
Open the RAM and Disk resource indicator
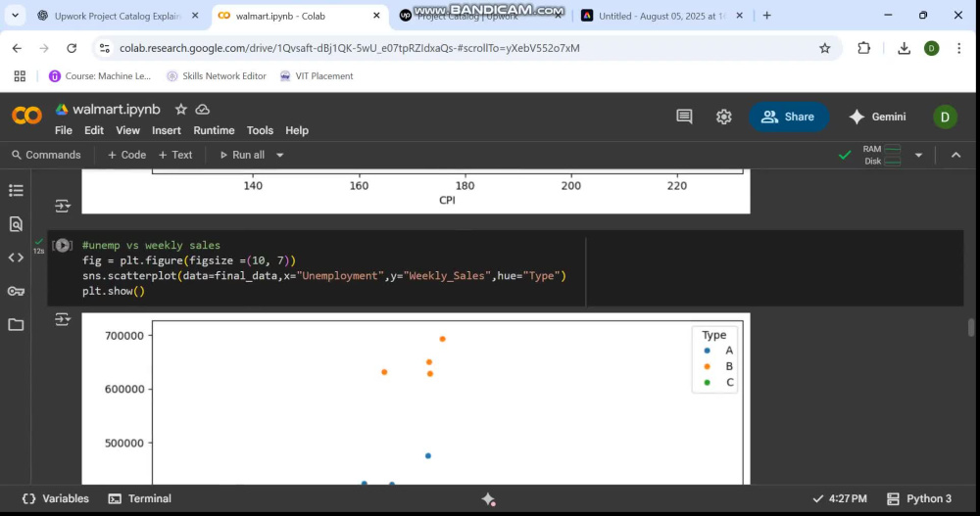tap(881, 155)
